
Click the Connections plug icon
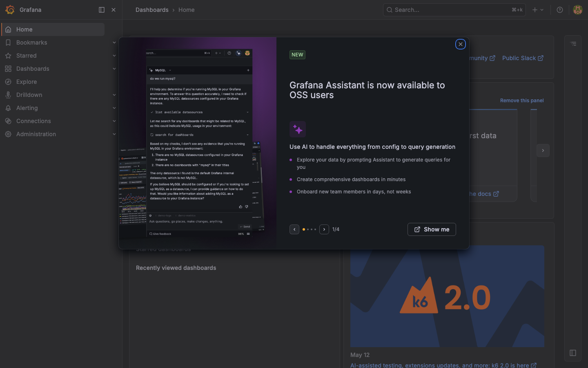[8, 121]
